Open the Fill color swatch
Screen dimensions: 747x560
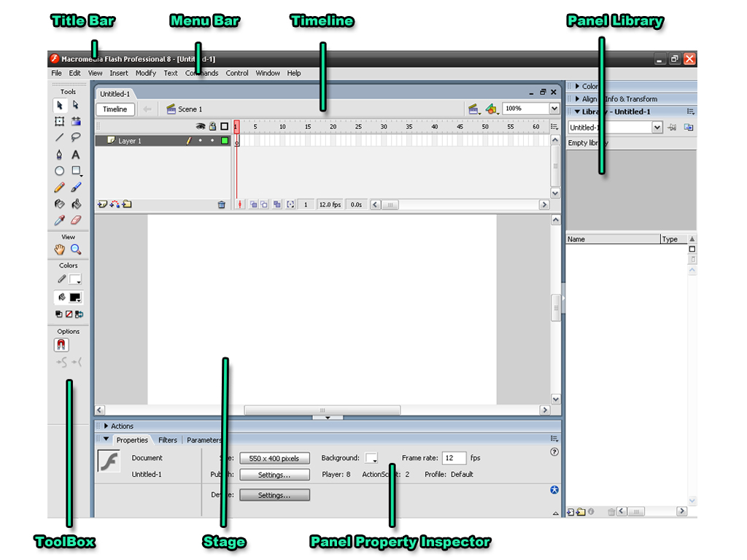point(75,297)
